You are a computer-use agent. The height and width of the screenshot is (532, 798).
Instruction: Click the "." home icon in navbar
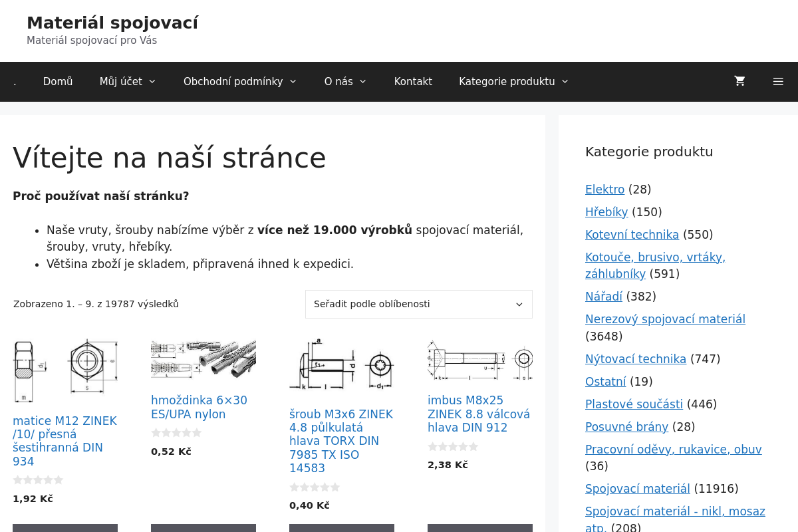click(15, 81)
